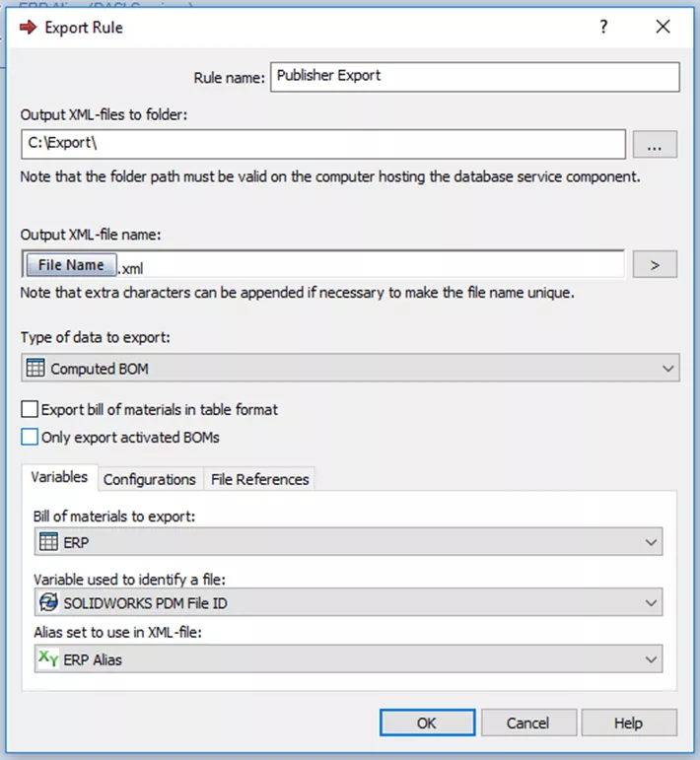
Task: Click the .xml text in output file name field
Action: click(x=131, y=268)
